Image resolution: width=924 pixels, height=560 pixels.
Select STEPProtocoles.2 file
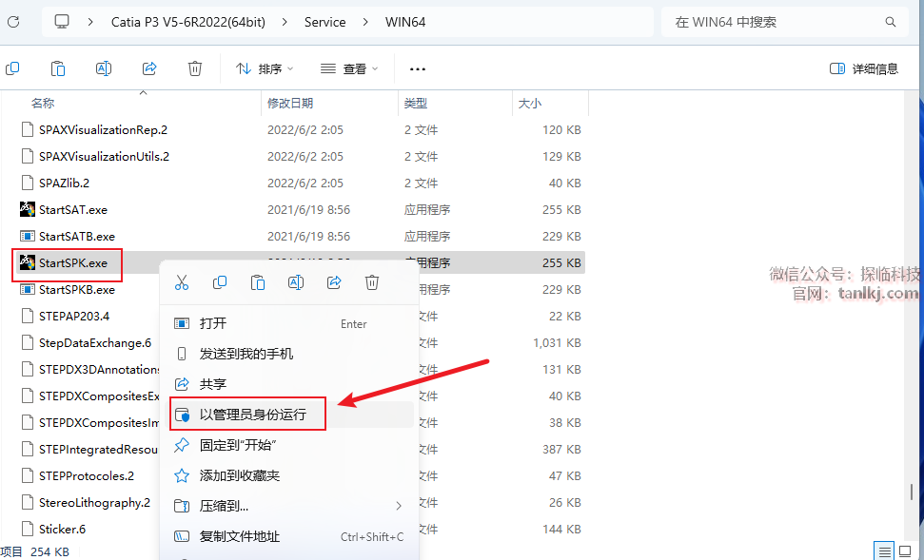coord(87,475)
